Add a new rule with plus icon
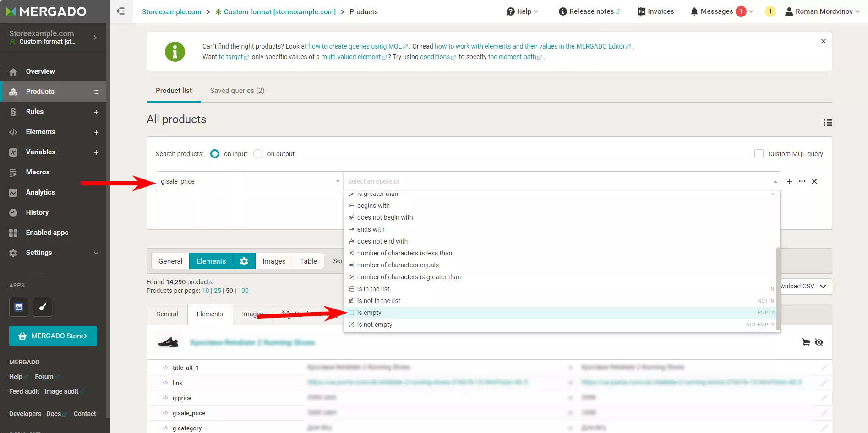Image resolution: width=868 pixels, height=433 pixels. (x=96, y=112)
